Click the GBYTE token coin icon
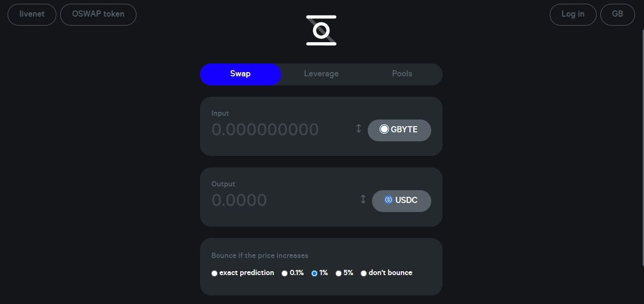The image size is (644, 304). point(384,129)
